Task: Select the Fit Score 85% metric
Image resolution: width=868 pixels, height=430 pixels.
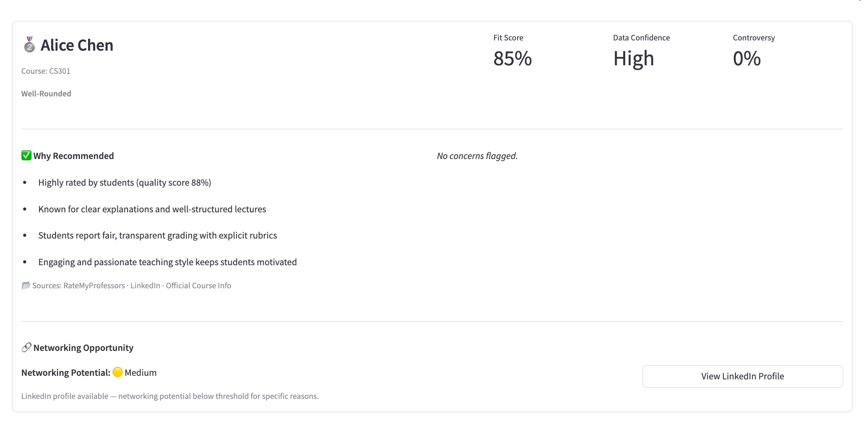Action: pos(512,59)
